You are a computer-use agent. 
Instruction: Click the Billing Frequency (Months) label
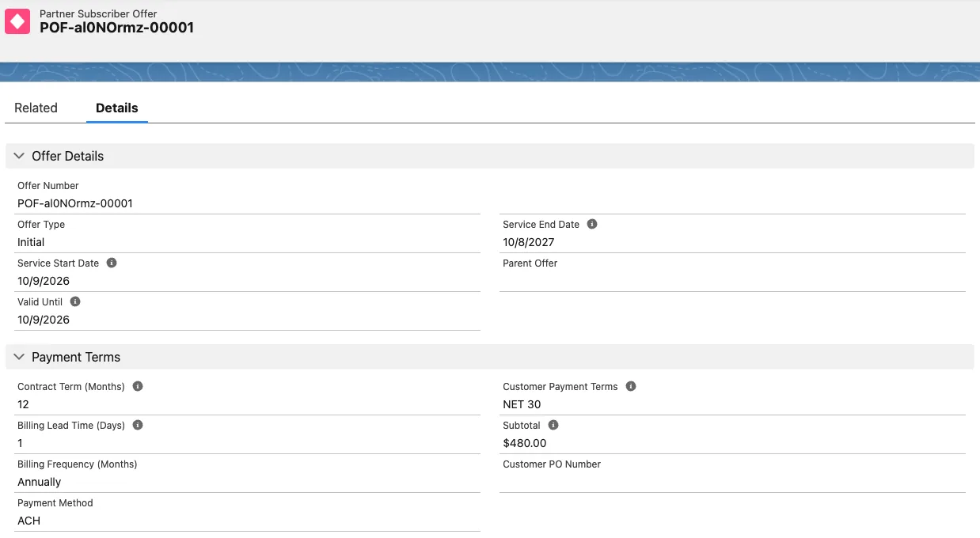click(78, 464)
